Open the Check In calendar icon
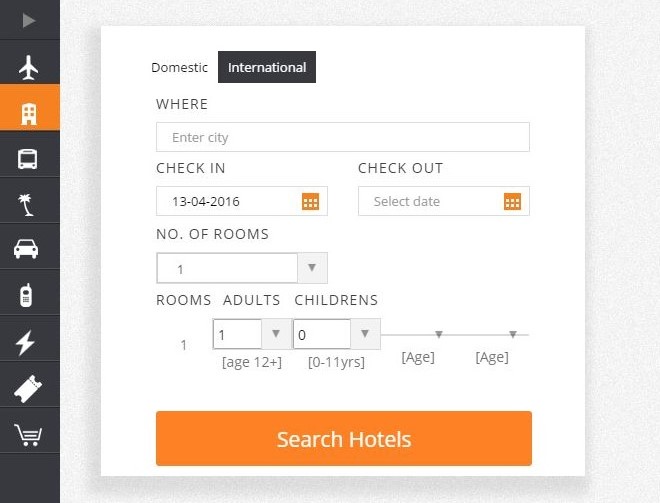 coord(311,202)
